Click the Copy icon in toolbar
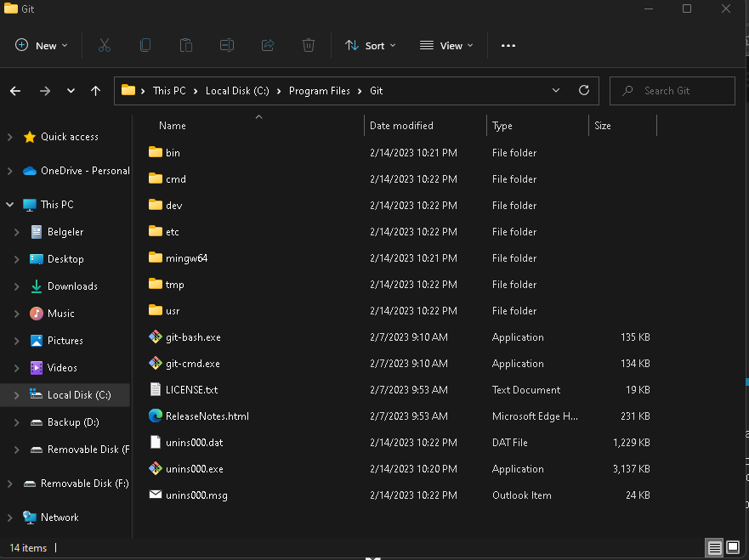749x560 pixels. [x=145, y=46]
